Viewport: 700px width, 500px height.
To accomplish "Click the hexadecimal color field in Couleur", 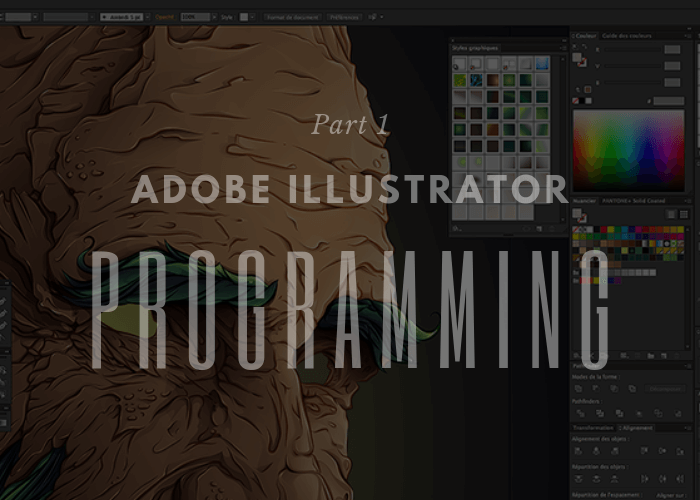I will 668,101.
